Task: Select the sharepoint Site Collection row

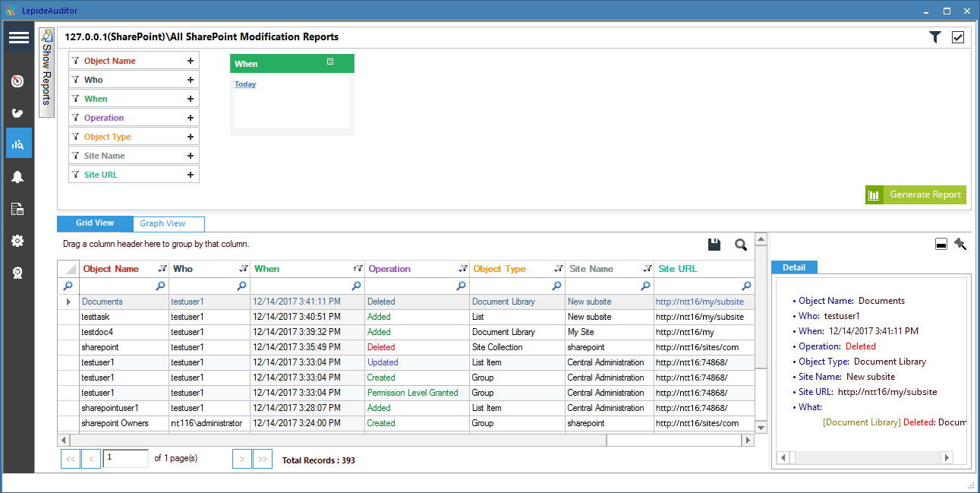Action: [406, 347]
